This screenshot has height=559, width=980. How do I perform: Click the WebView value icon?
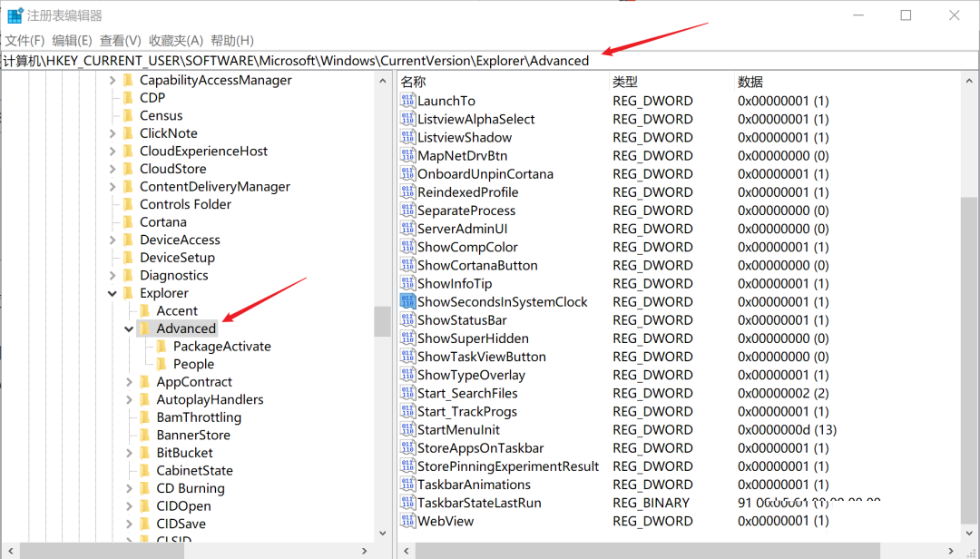(x=407, y=521)
